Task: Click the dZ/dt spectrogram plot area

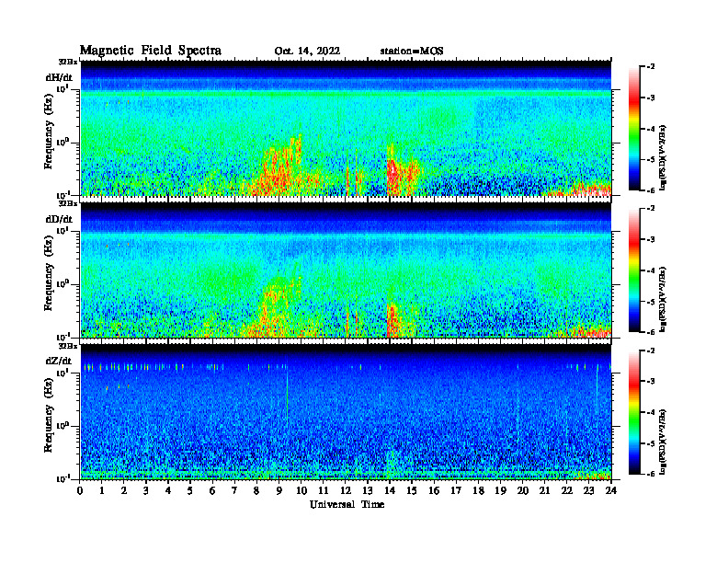Action: [346, 412]
